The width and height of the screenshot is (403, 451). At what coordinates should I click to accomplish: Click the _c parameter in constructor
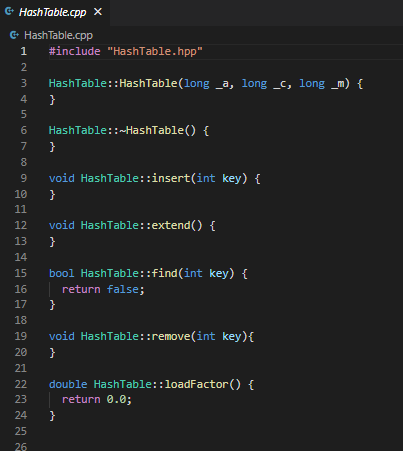coord(281,83)
